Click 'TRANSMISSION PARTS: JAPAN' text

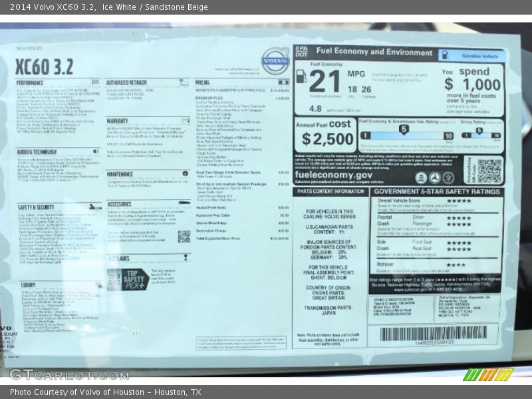(x=329, y=311)
